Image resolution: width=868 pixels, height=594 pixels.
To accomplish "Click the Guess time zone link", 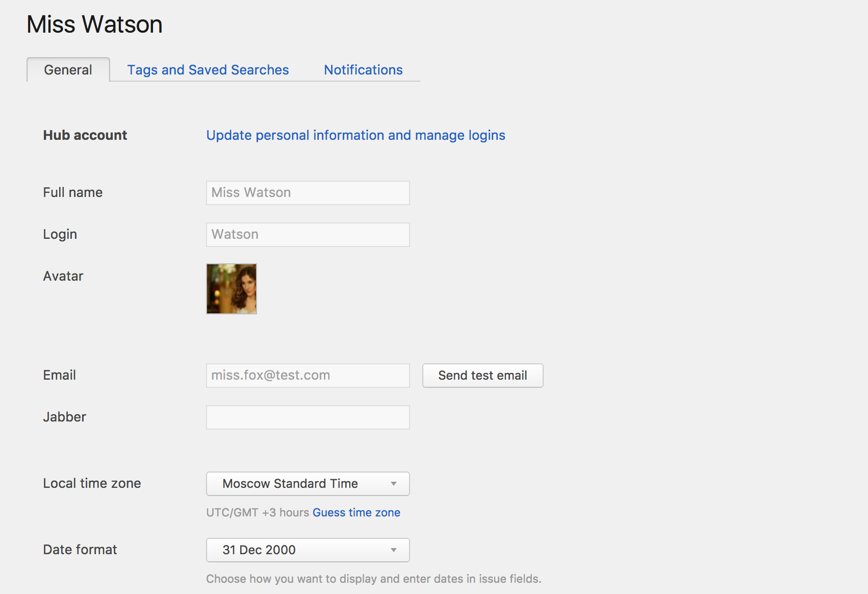I will click(x=356, y=512).
